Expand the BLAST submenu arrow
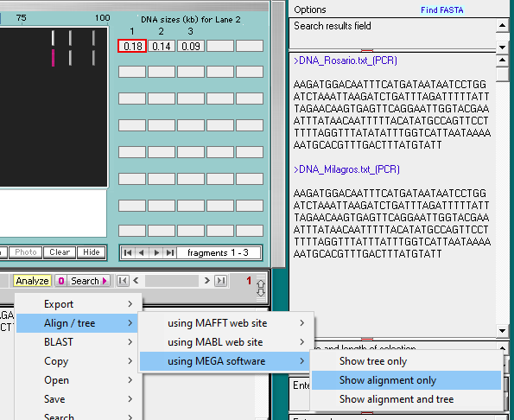The height and width of the screenshot is (420, 514). click(130, 342)
